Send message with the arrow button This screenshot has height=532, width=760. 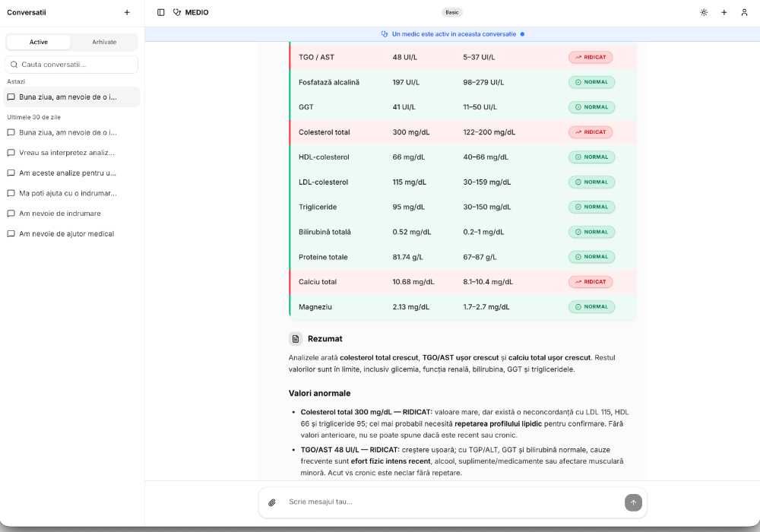[x=633, y=502]
